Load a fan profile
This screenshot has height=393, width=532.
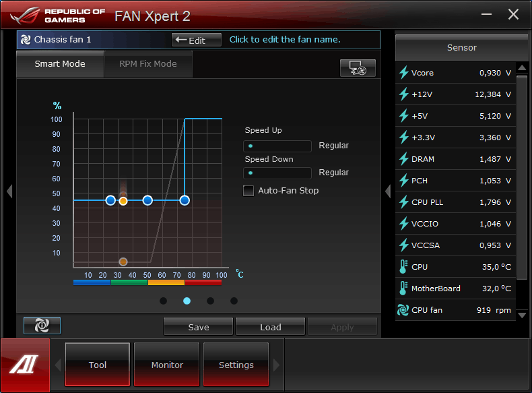[x=271, y=327]
